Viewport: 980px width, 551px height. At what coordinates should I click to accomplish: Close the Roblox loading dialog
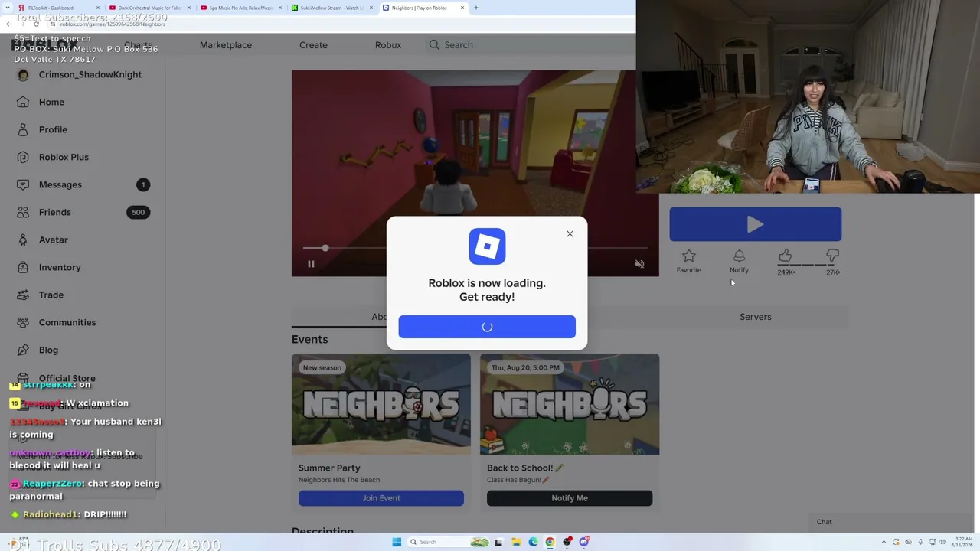tap(570, 233)
